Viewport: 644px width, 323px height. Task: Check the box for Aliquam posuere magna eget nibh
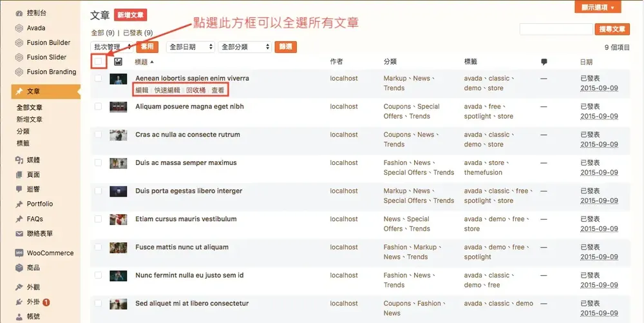98,106
